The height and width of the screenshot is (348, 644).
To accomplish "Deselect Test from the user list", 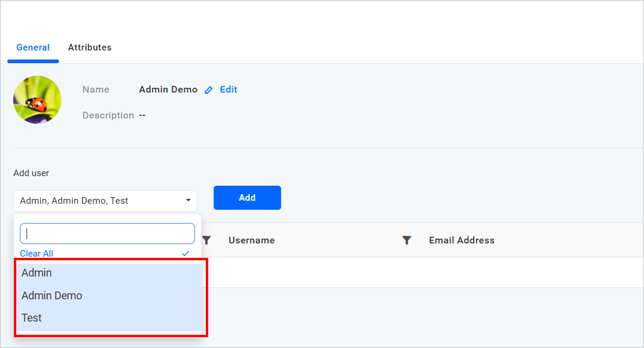I will click(31, 317).
